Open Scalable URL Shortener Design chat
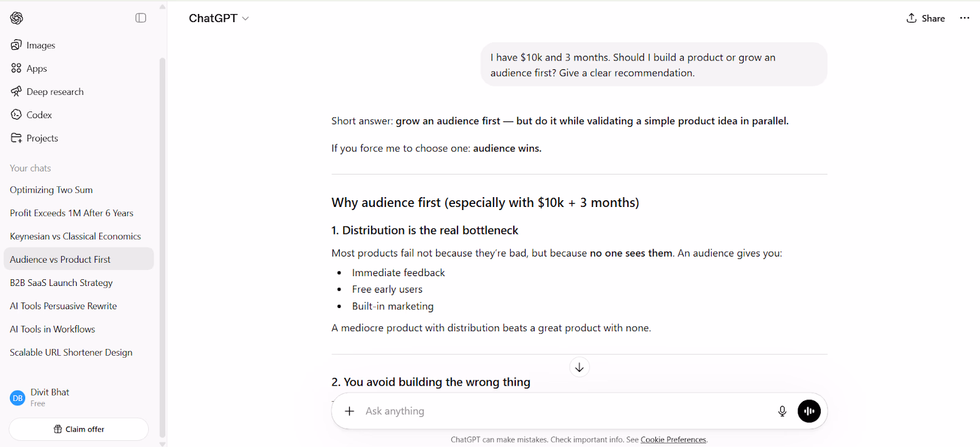The image size is (980, 447). coord(78,353)
